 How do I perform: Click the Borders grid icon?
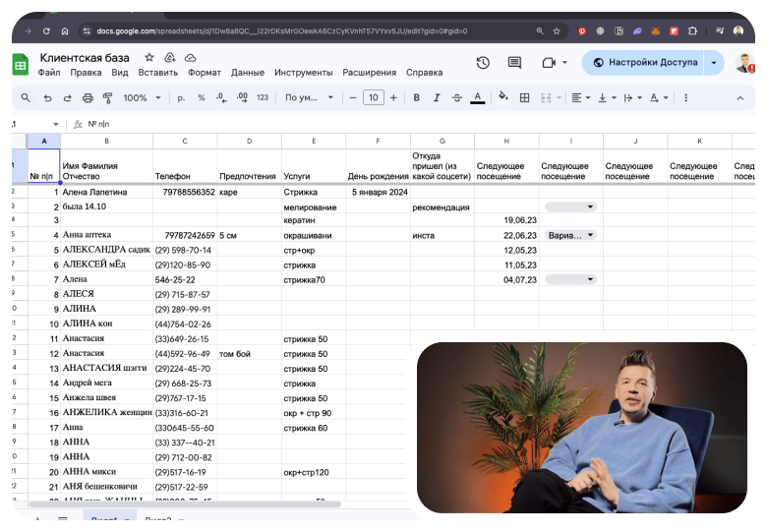click(x=524, y=98)
